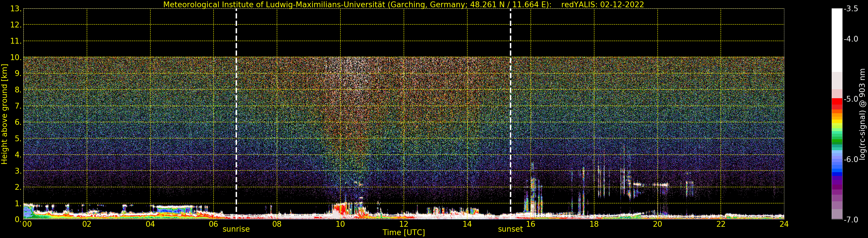Click the x-axis tick label '18'
The width and height of the screenshot is (868, 238).
(x=594, y=224)
